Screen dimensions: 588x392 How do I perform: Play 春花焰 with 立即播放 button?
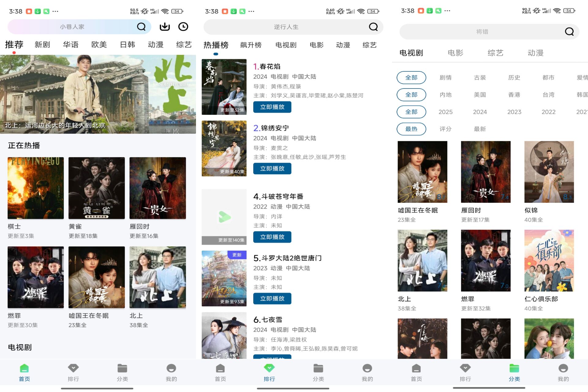(x=272, y=107)
